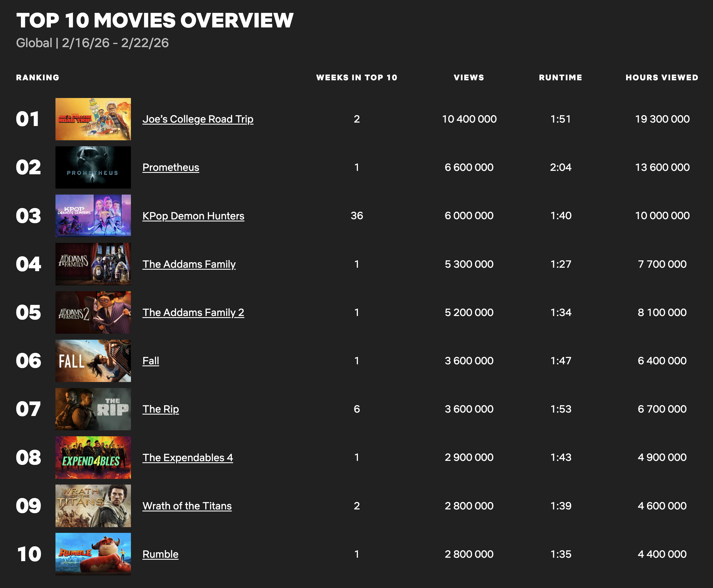Open The Addams Family 2 link
Image resolution: width=713 pixels, height=588 pixels.
pyautogui.click(x=193, y=313)
